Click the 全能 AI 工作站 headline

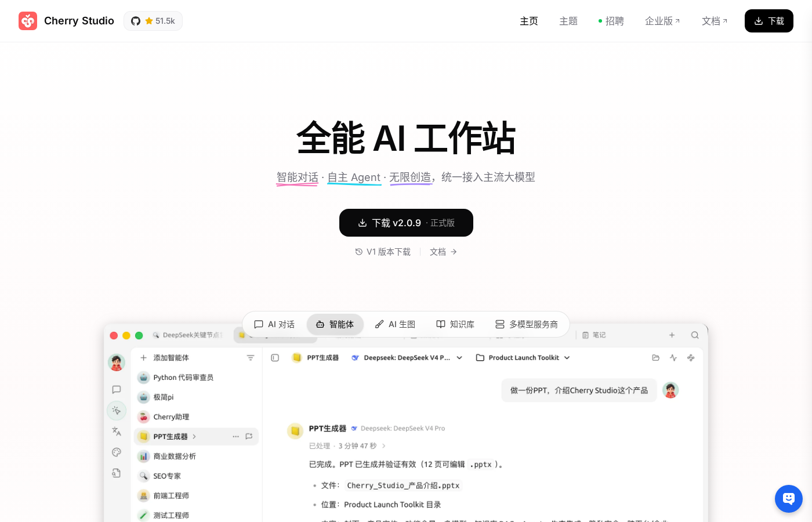[406, 138]
